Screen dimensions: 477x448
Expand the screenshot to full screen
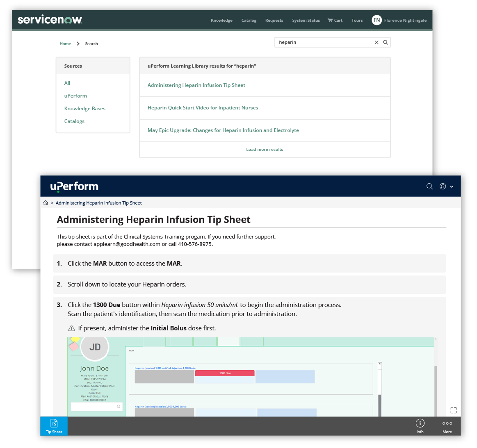click(x=454, y=410)
